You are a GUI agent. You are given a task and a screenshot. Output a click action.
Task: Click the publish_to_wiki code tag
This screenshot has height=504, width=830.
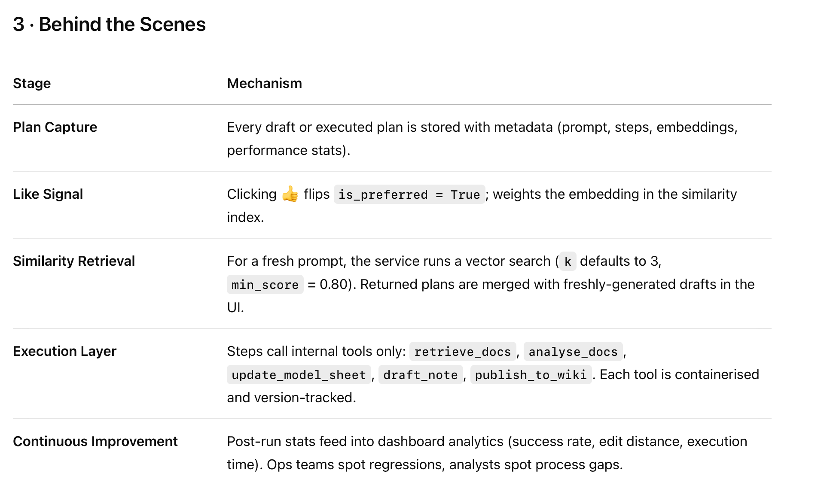[x=531, y=375]
